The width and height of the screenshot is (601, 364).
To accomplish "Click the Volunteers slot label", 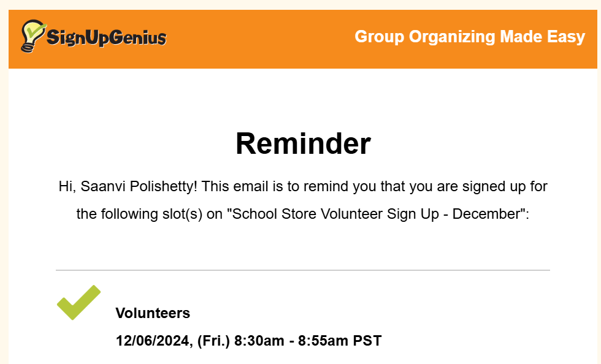I will coord(153,313).
